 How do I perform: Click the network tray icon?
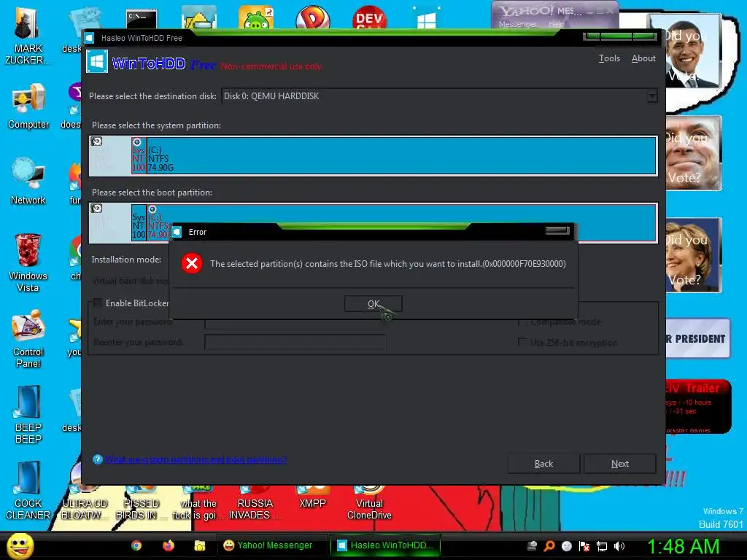(x=602, y=546)
